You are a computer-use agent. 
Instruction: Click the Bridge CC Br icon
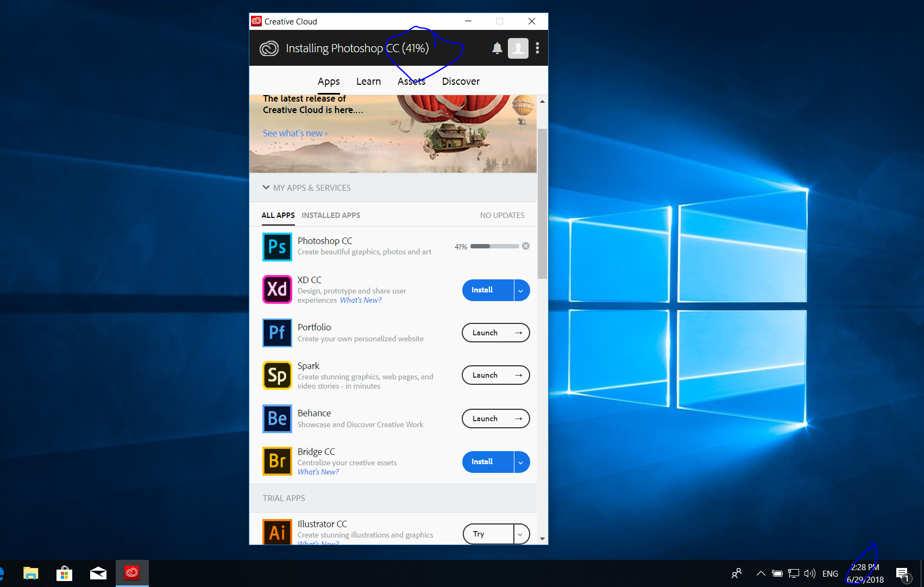pyautogui.click(x=277, y=461)
